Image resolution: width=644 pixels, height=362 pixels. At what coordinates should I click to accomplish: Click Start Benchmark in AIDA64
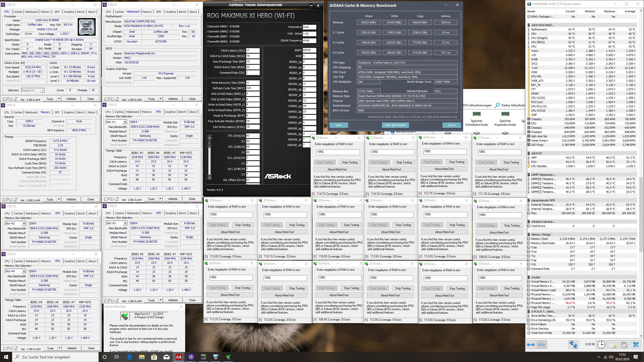click(395, 125)
